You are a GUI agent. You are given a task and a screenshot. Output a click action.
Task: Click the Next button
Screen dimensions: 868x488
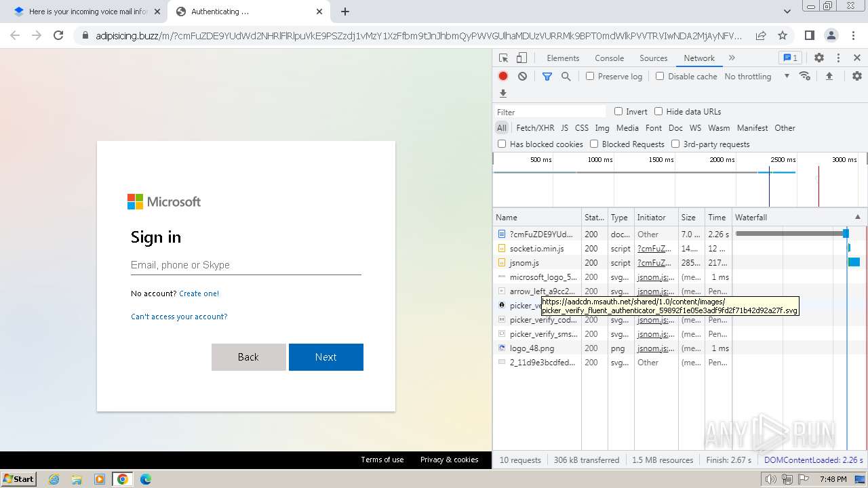tap(326, 357)
